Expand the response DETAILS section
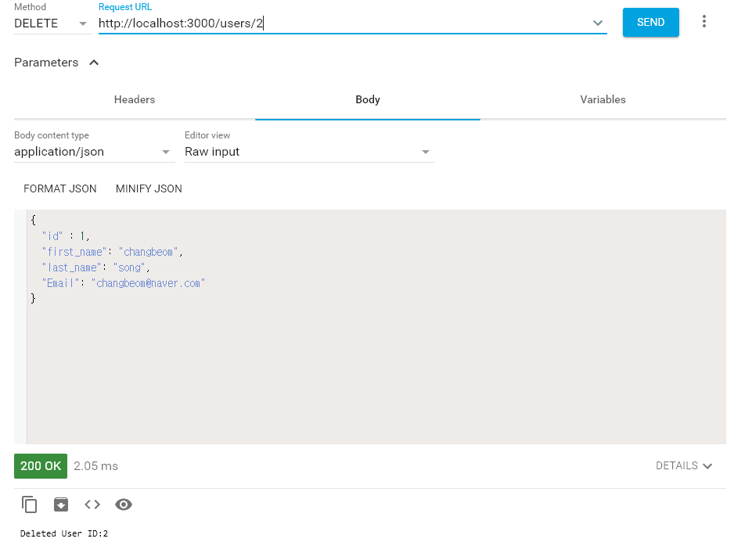 (x=684, y=466)
